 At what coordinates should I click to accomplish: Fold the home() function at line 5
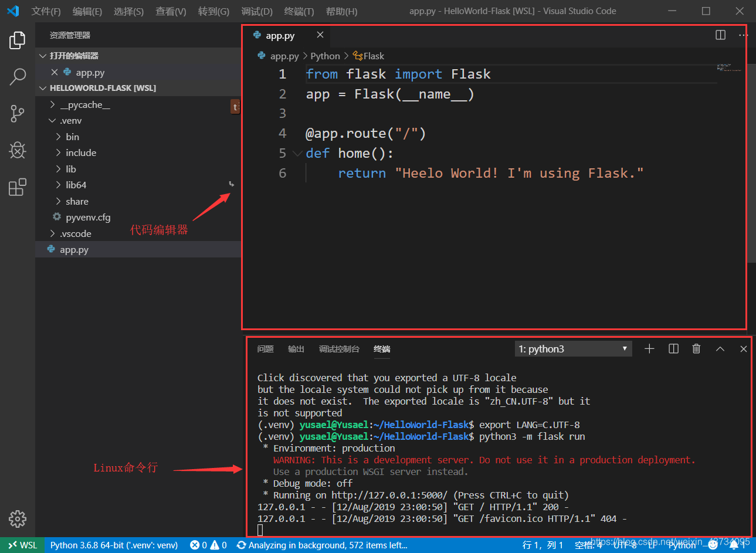click(x=297, y=154)
